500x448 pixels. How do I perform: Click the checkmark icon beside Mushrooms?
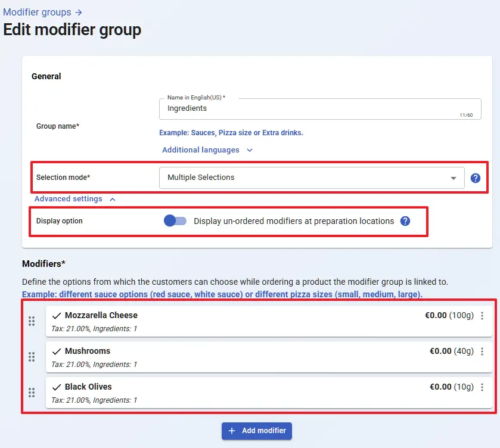(x=57, y=351)
